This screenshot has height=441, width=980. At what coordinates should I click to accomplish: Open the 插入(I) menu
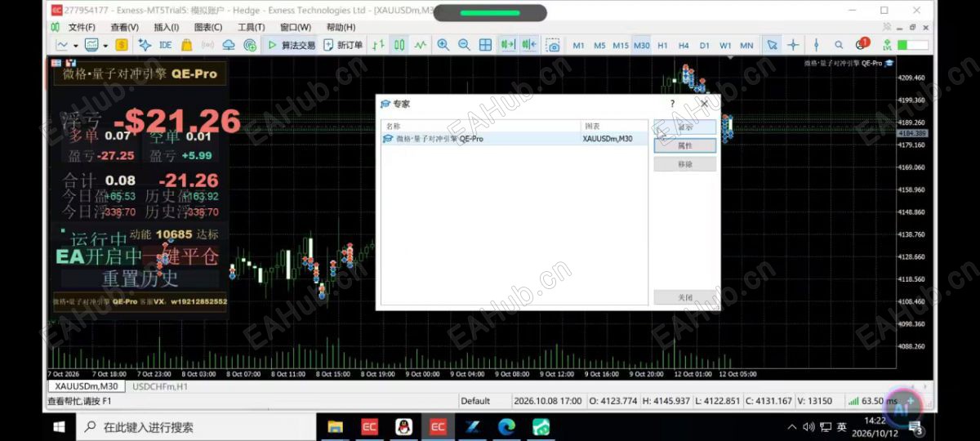pyautogui.click(x=167, y=27)
